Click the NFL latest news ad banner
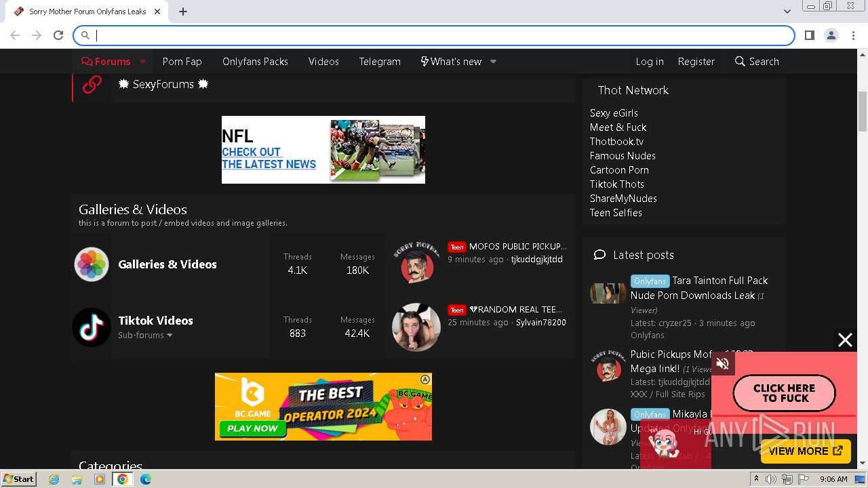The height and width of the screenshot is (488, 868). 323,150
